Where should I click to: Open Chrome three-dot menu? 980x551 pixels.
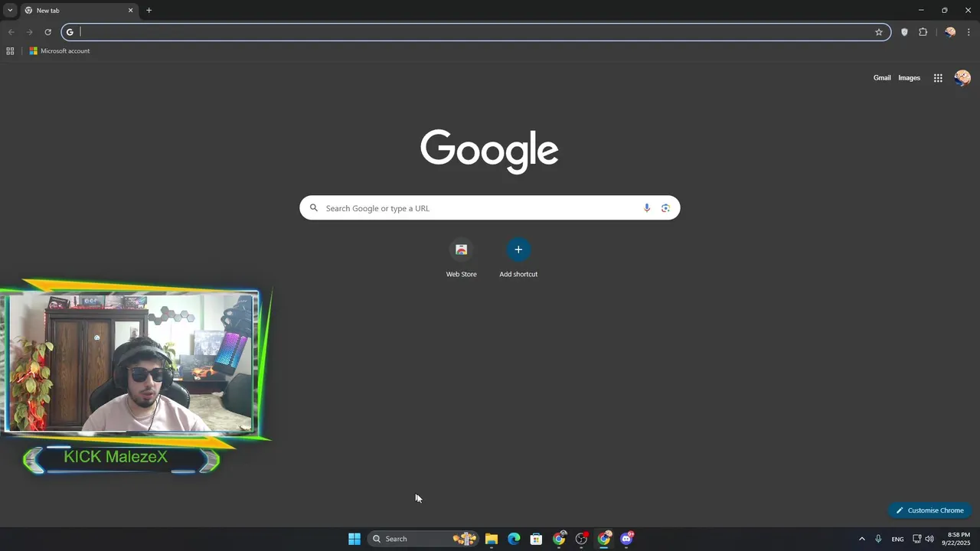(969, 32)
